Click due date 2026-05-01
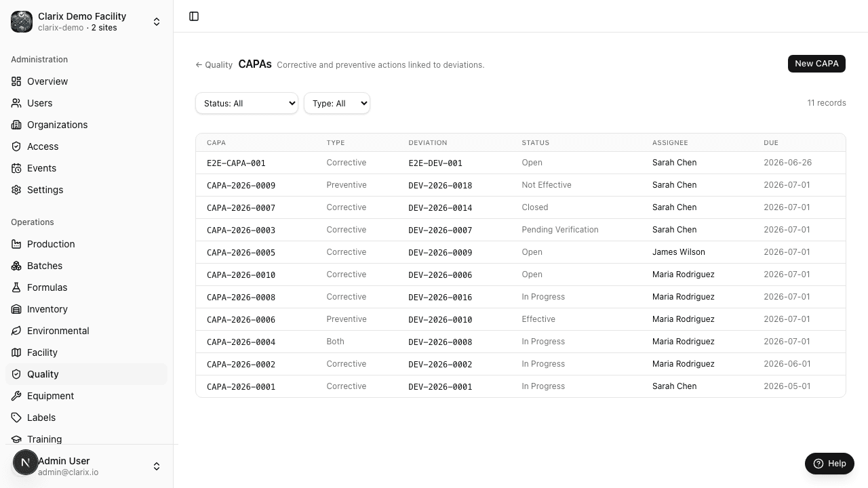 pyautogui.click(x=787, y=386)
